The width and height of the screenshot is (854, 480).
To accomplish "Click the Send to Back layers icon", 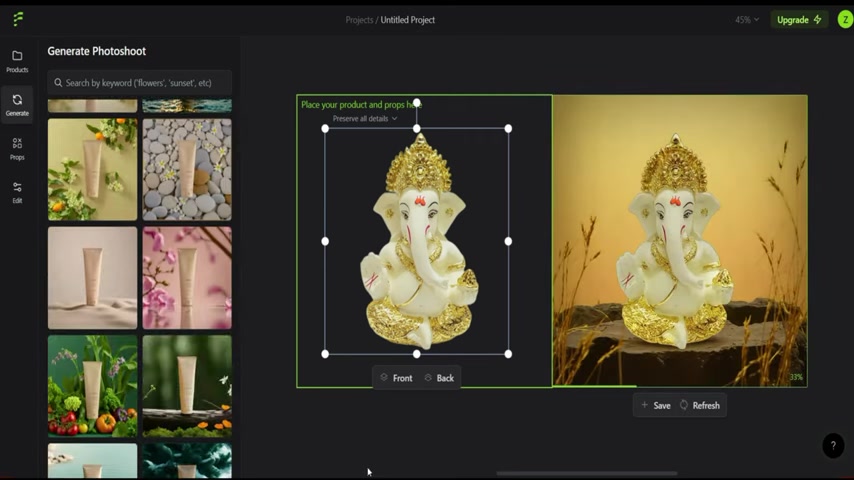I will tap(428, 378).
